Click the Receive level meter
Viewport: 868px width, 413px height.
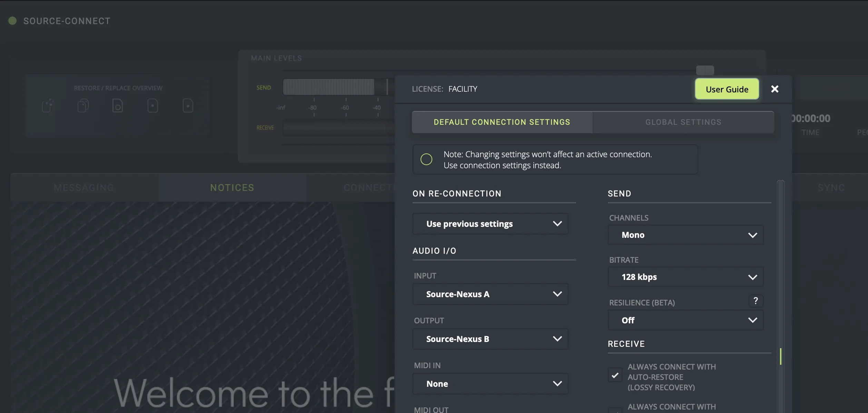coord(338,128)
